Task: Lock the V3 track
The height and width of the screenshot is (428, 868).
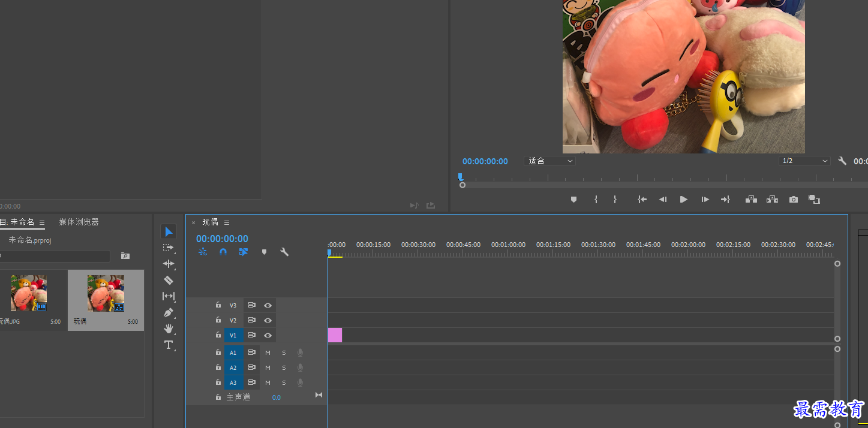Action: tap(218, 305)
